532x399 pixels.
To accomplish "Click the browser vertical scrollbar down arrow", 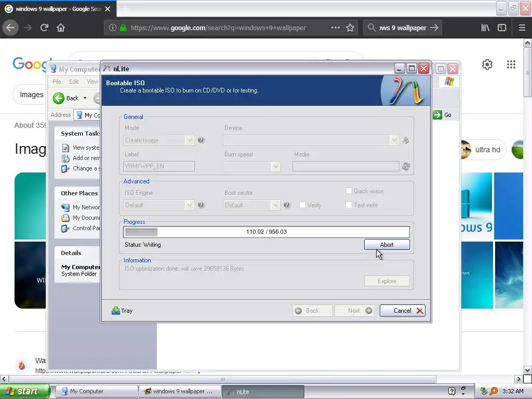I will pyautogui.click(x=528, y=370).
